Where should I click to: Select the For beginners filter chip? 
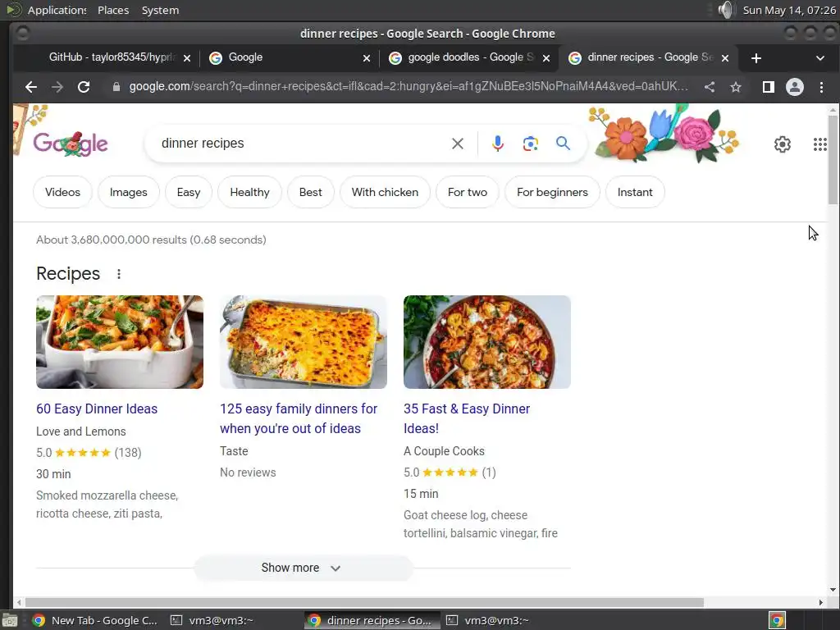pos(552,192)
